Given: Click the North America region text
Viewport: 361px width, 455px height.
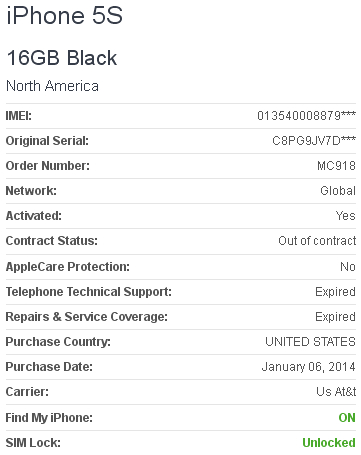Looking at the screenshot, I should (x=53, y=86).
